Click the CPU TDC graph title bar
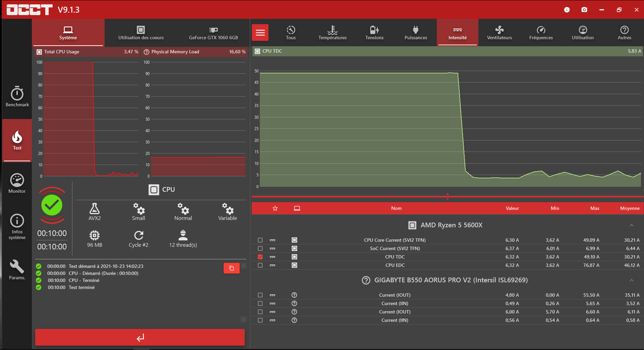The image size is (644, 350). pos(448,51)
